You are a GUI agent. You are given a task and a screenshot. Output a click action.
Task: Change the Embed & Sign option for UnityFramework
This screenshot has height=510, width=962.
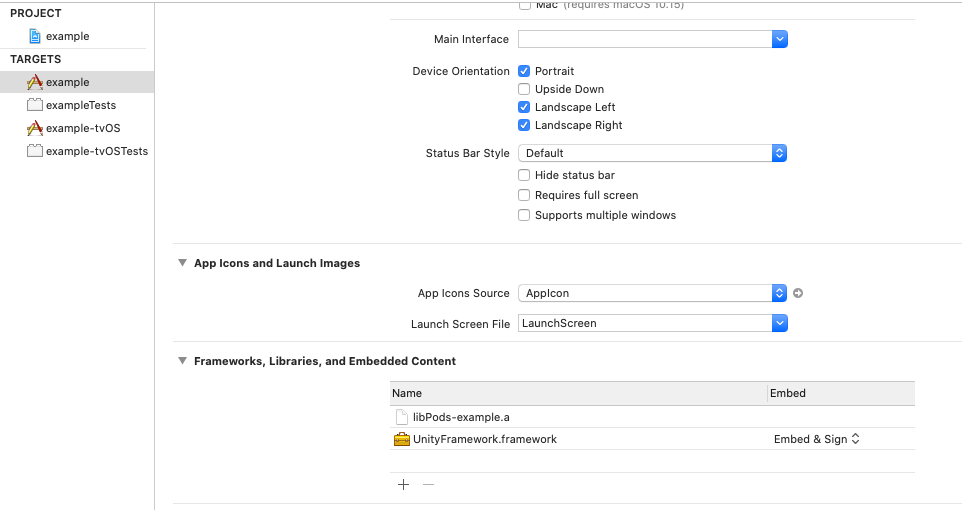816,439
